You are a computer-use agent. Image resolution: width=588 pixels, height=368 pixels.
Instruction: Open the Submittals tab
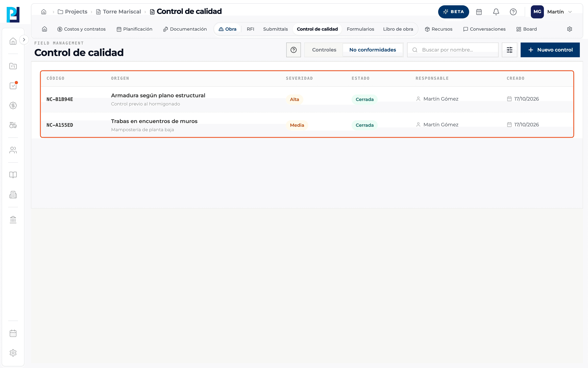tap(275, 29)
